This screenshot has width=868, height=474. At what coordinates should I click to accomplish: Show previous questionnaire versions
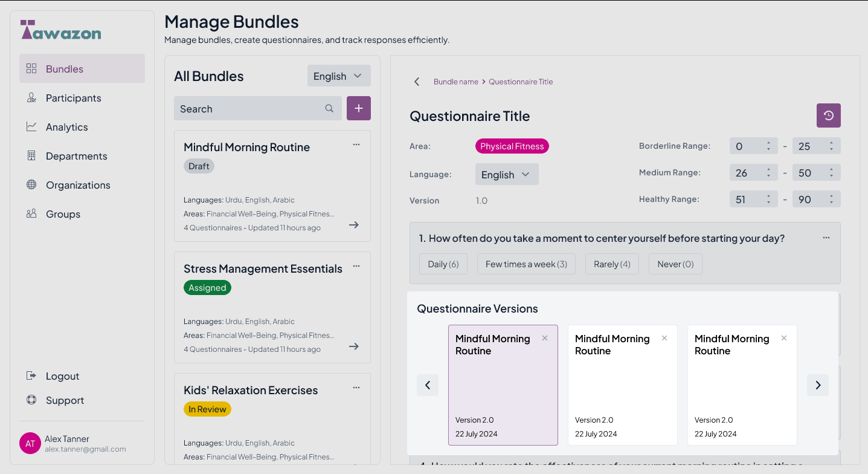(x=428, y=385)
